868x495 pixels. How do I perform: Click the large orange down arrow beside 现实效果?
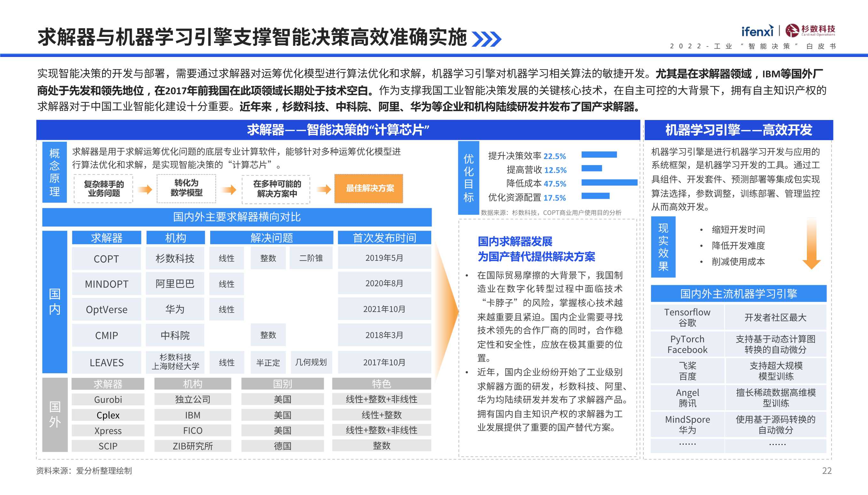tap(811, 244)
